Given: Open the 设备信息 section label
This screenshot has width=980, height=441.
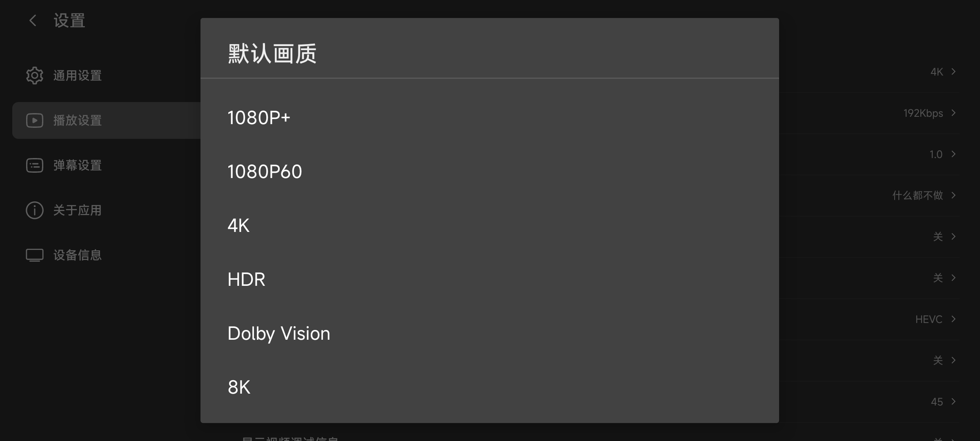Looking at the screenshot, I should [78, 255].
